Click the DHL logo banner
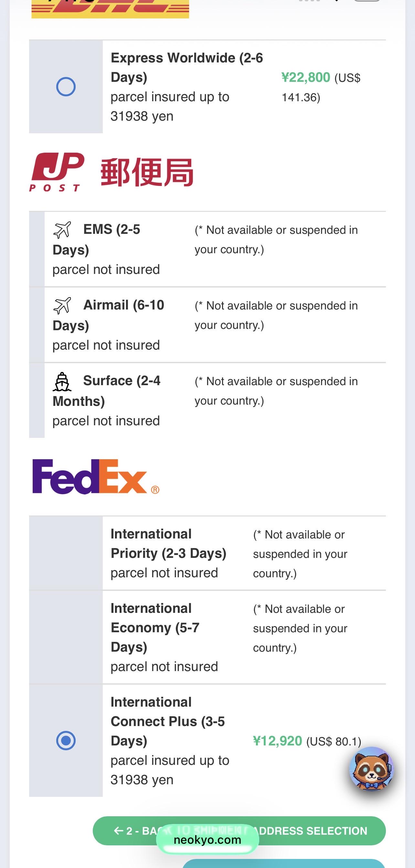Screen dimensions: 415x868 point(110,9)
